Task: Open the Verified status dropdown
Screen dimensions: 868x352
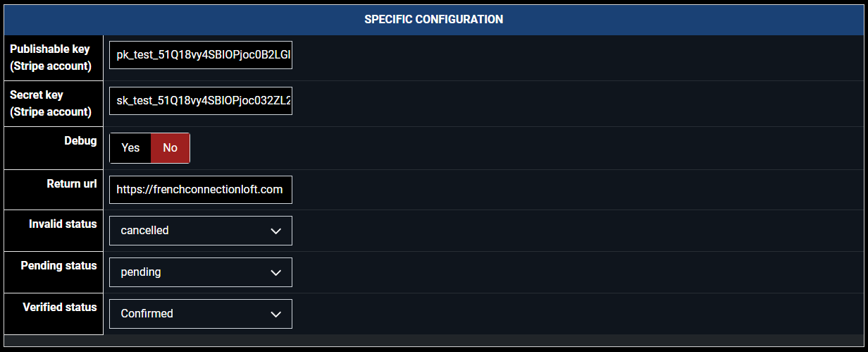Action: [x=200, y=314]
